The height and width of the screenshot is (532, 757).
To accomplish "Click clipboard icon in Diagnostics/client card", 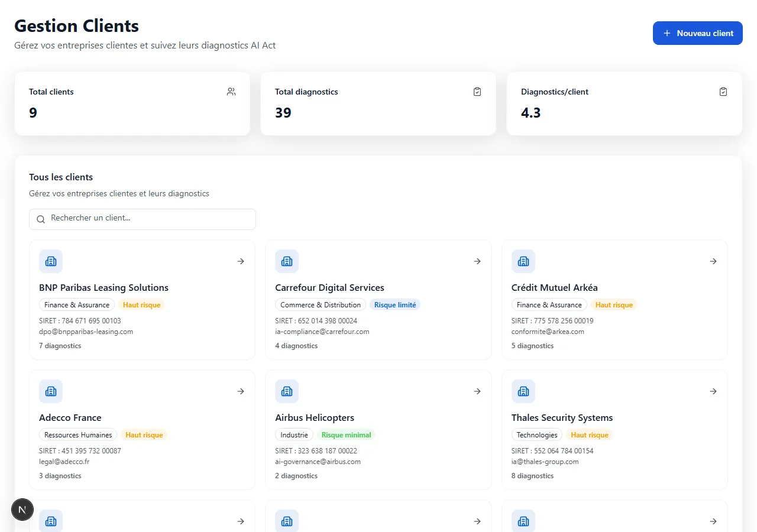I will [723, 92].
